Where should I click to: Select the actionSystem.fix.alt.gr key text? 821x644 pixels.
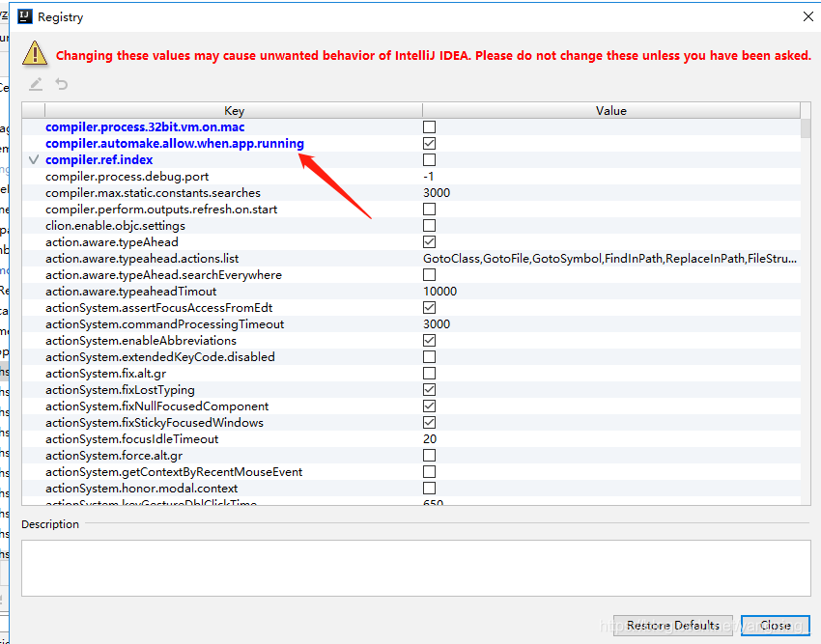point(106,374)
